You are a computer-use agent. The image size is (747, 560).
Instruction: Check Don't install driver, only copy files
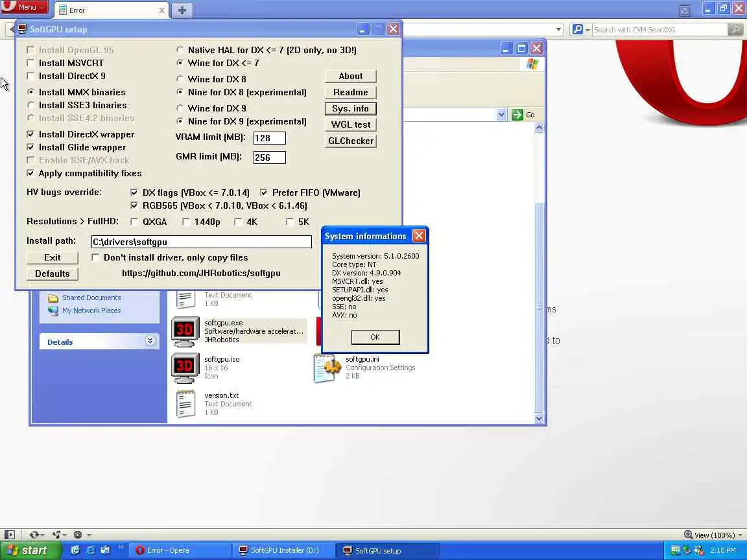tap(96, 257)
